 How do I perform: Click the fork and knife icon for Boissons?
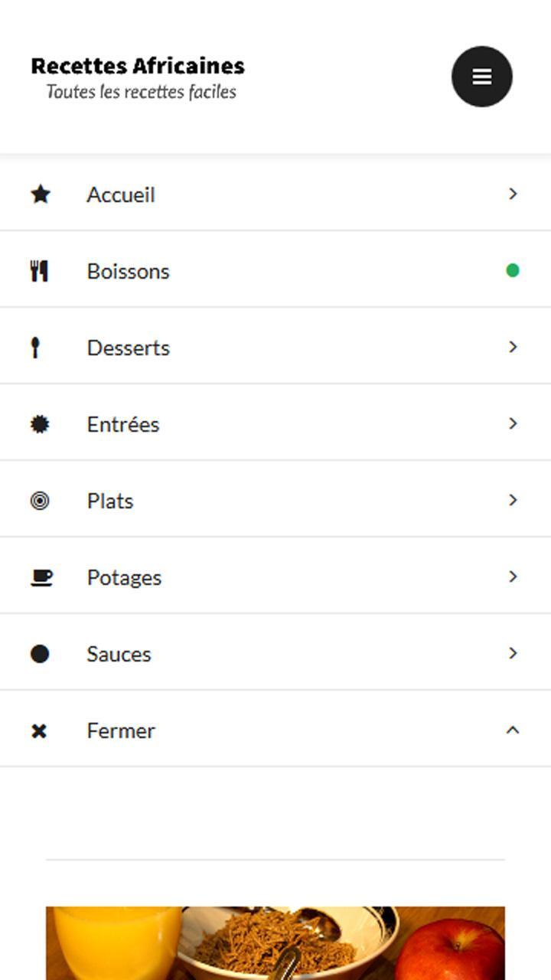(39, 270)
